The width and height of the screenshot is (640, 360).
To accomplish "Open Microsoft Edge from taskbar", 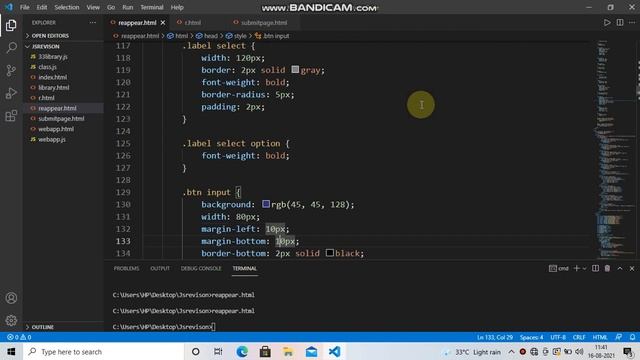I will point(242,351).
